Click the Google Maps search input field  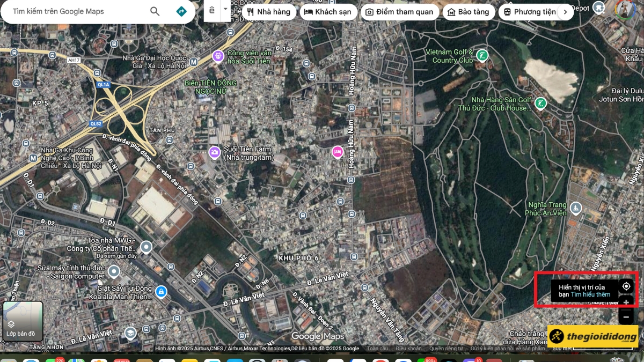click(75, 11)
